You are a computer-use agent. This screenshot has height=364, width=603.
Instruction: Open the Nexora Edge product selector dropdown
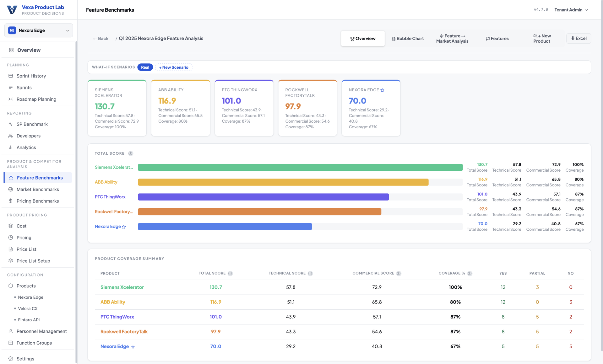[39, 30]
